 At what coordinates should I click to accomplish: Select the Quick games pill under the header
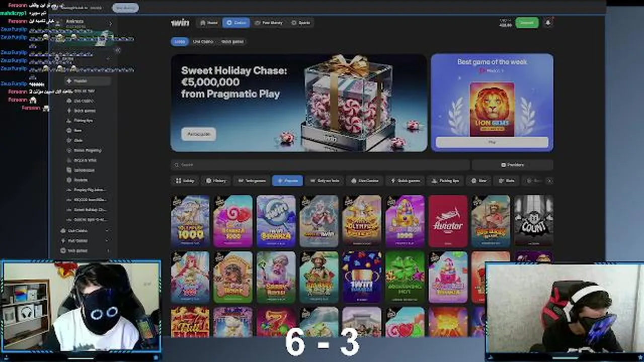pyautogui.click(x=232, y=42)
